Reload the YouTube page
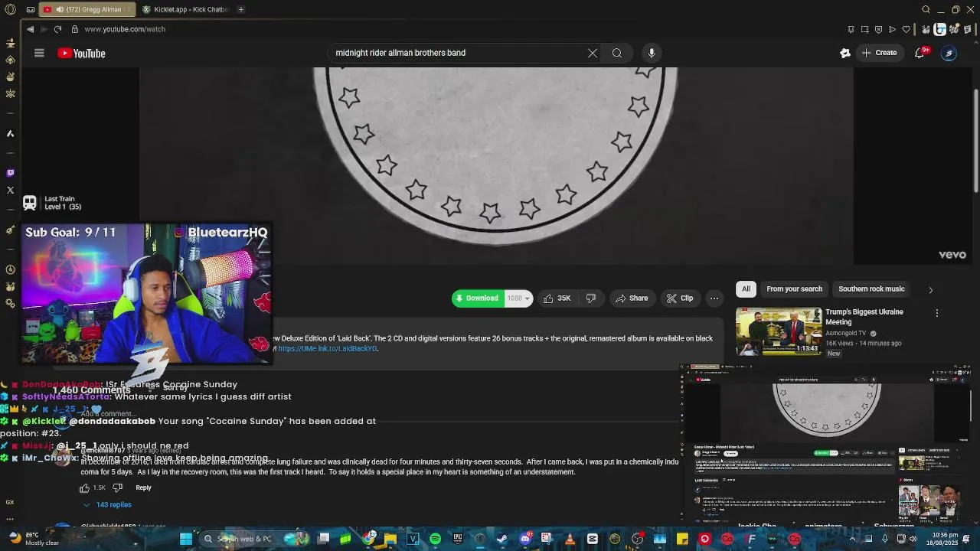Screen dimensions: 980x551 click(x=57, y=29)
